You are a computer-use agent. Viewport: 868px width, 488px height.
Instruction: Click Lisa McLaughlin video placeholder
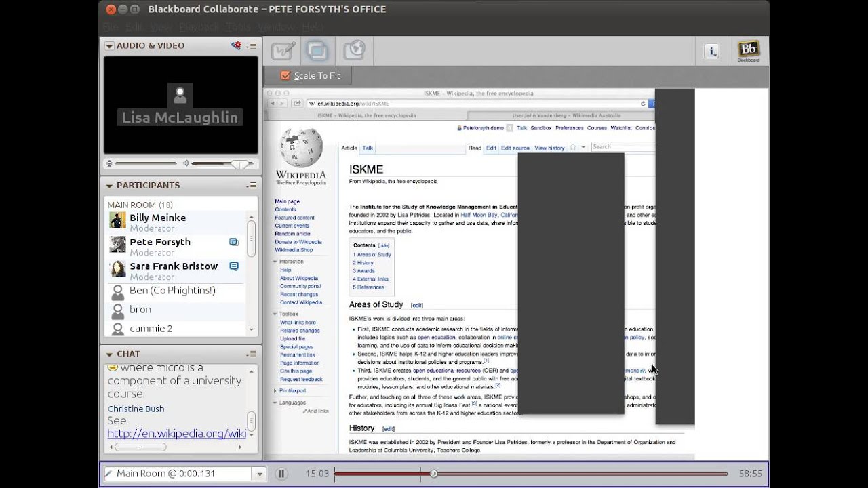click(180, 105)
